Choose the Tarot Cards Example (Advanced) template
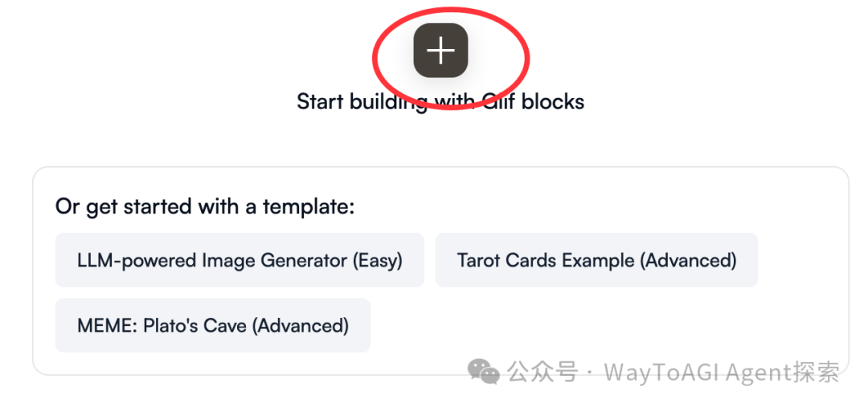The width and height of the screenshot is (868, 407). (x=596, y=260)
